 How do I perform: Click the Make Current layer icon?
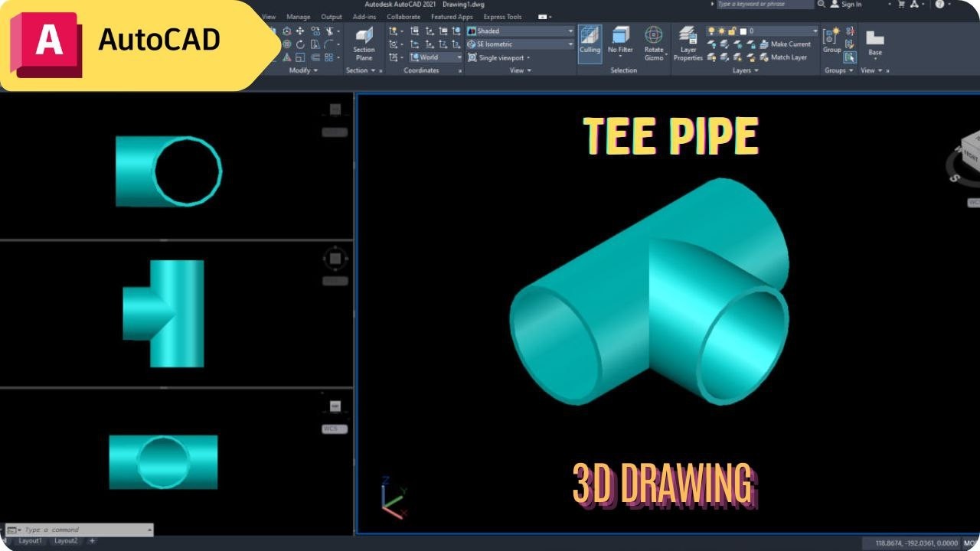click(x=764, y=44)
